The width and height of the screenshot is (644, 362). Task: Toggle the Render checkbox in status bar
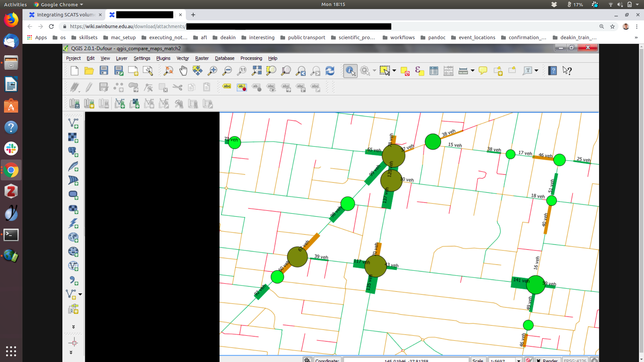pos(538,360)
